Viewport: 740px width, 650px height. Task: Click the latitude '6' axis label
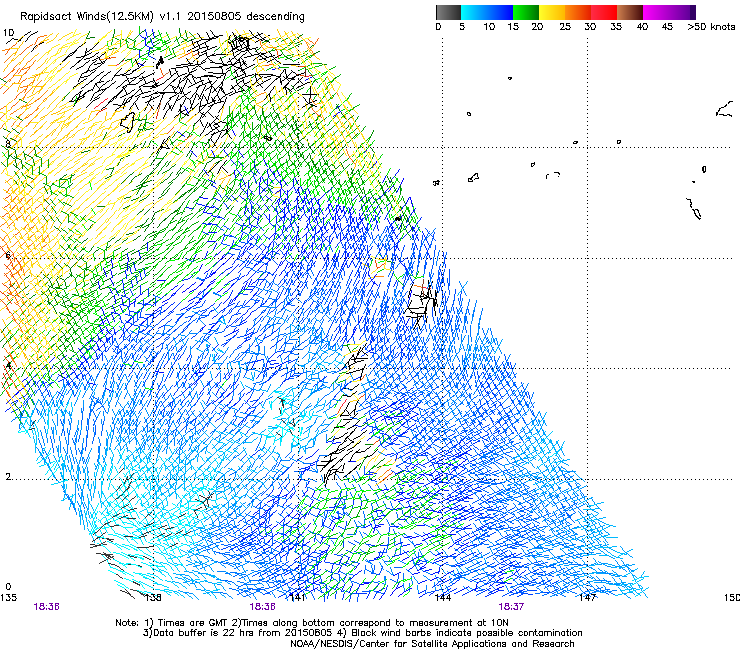(x=8, y=255)
